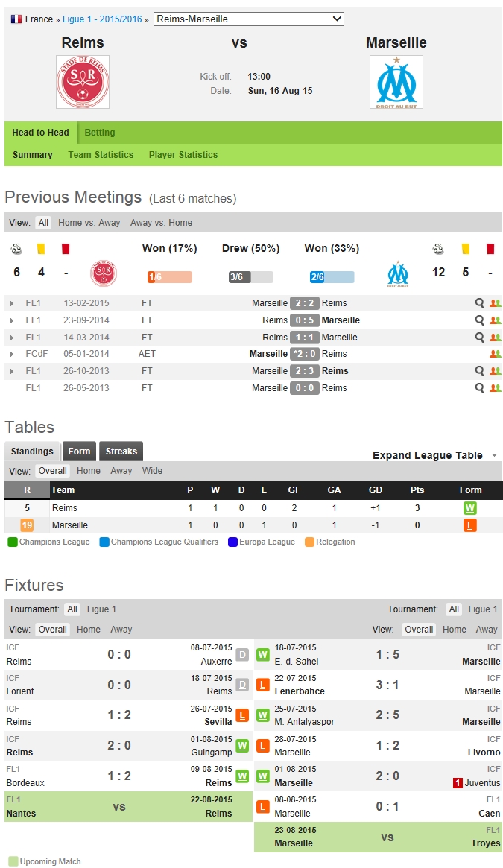The width and height of the screenshot is (503, 868).
Task: Click the Drew 3/6 progress bar
Action: (250, 277)
